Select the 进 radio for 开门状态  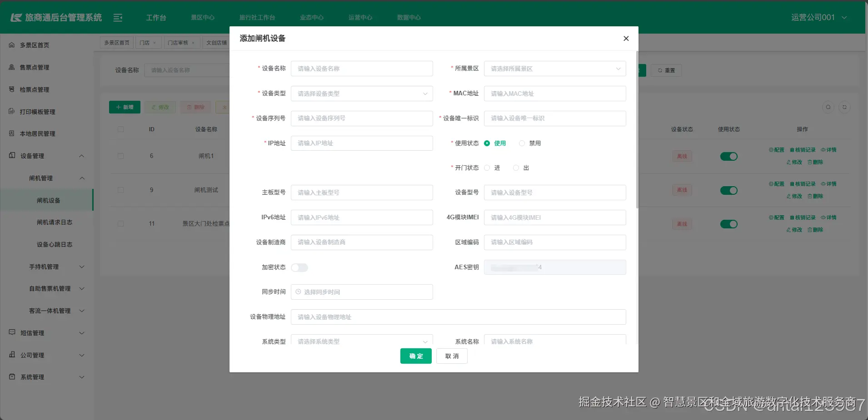pyautogui.click(x=487, y=168)
